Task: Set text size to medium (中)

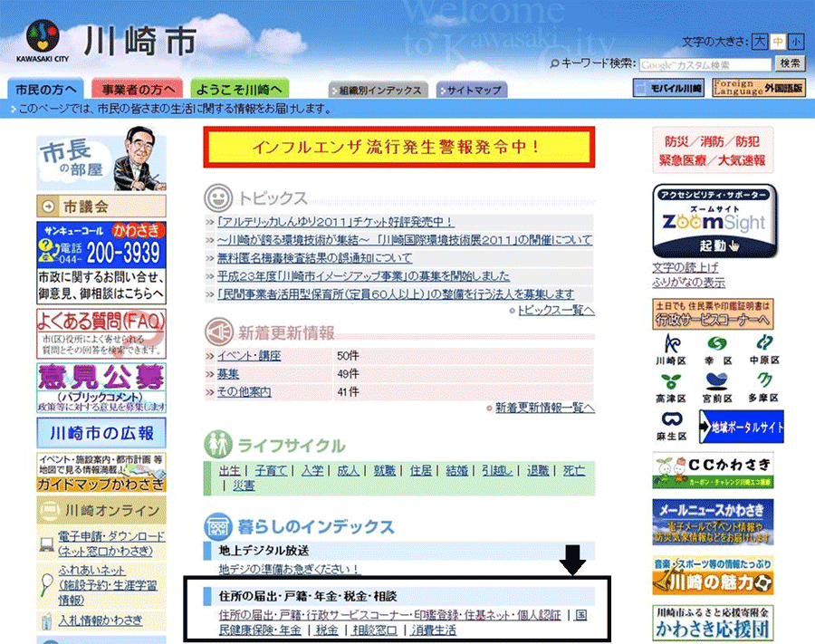Action: click(x=778, y=42)
